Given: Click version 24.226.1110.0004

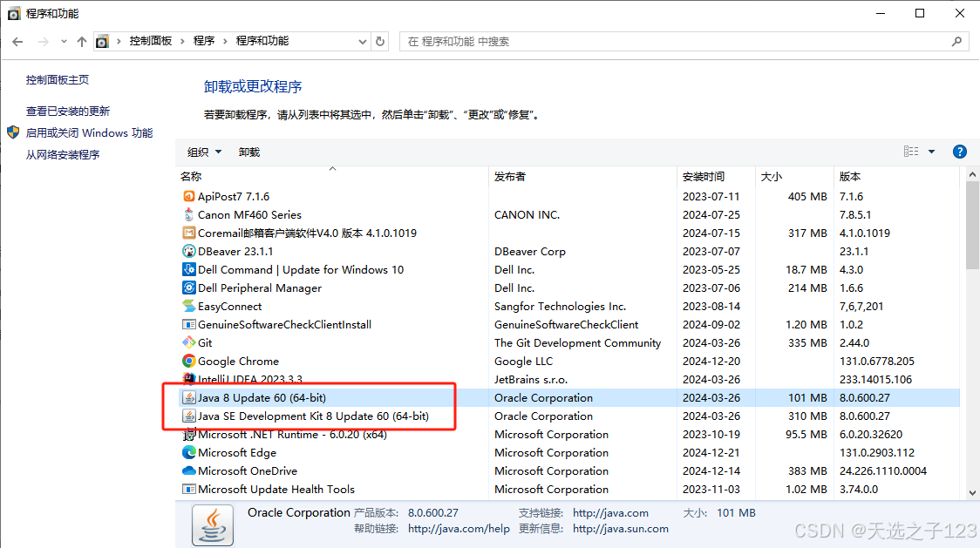Looking at the screenshot, I should click(x=883, y=470).
